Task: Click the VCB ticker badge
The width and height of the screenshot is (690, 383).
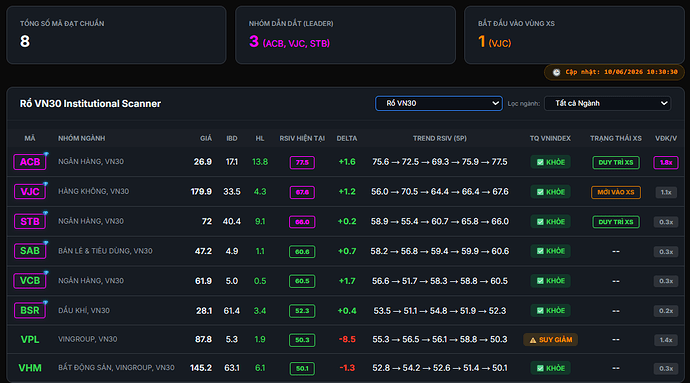Action: 30,280
